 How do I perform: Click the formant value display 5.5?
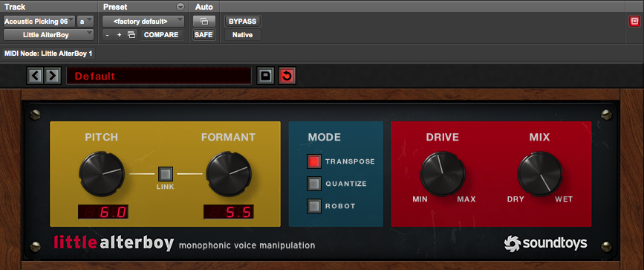point(229,212)
